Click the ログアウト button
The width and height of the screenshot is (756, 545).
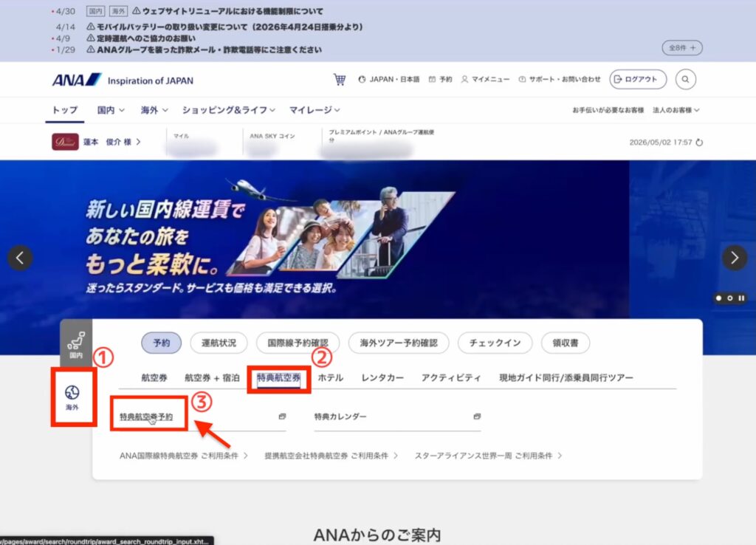pyautogui.click(x=638, y=80)
